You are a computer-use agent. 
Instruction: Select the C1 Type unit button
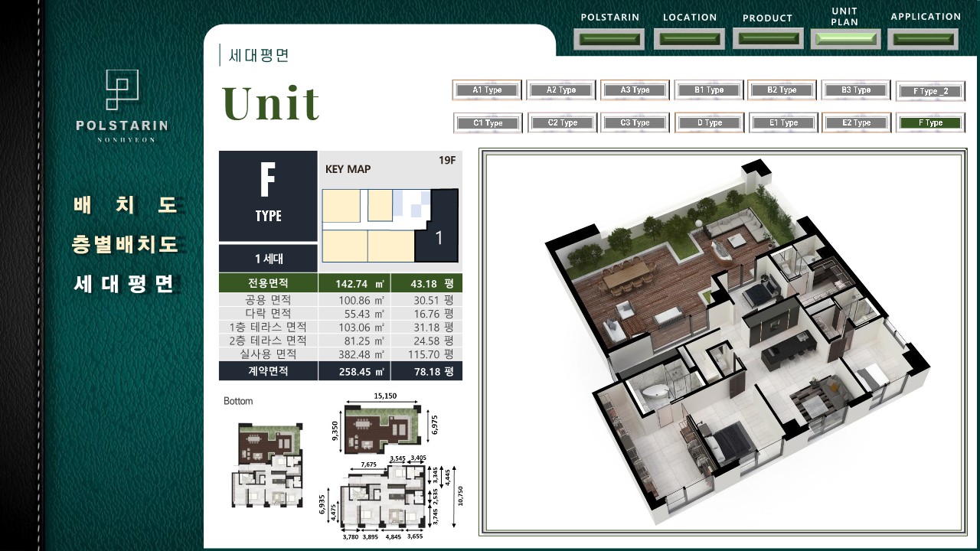click(488, 123)
